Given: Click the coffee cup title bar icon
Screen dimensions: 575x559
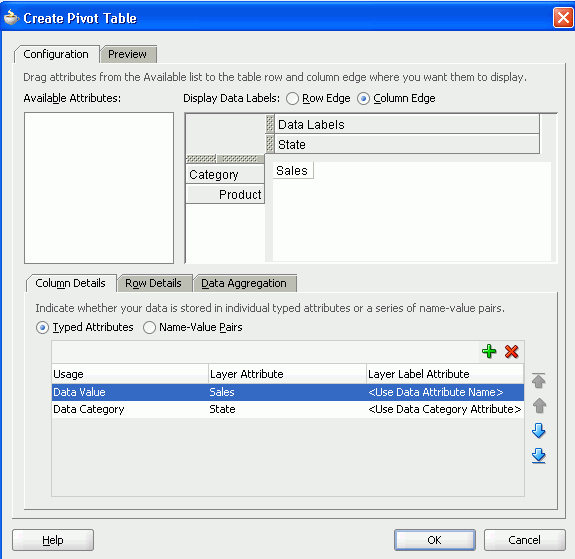Looking at the screenshot, I should (x=11, y=18).
